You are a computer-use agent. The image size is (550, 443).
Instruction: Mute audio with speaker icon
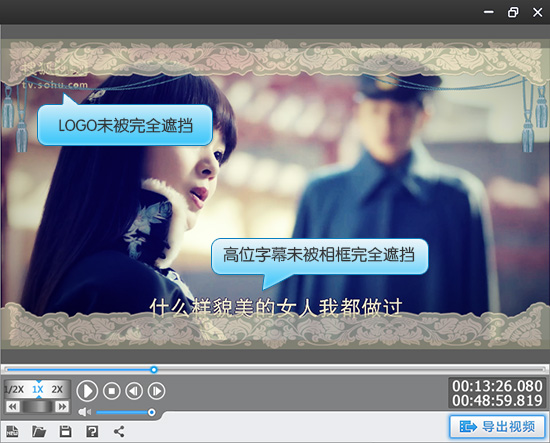(85, 412)
